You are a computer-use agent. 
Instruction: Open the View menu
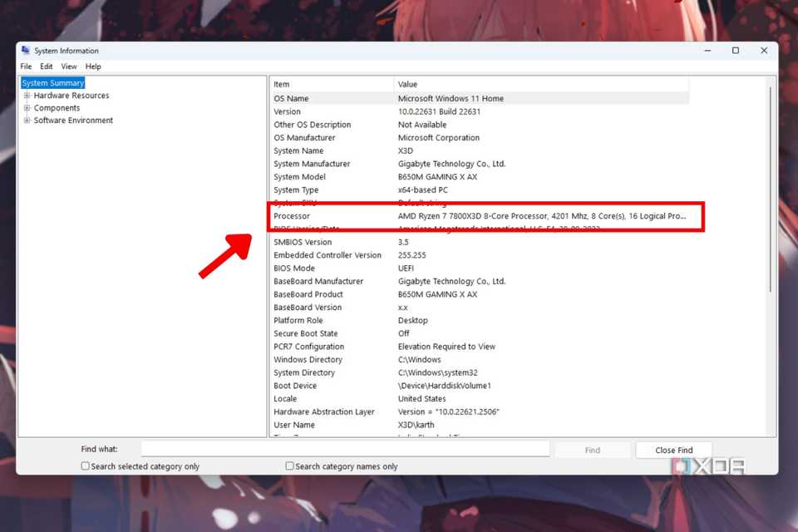(x=68, y=66)
